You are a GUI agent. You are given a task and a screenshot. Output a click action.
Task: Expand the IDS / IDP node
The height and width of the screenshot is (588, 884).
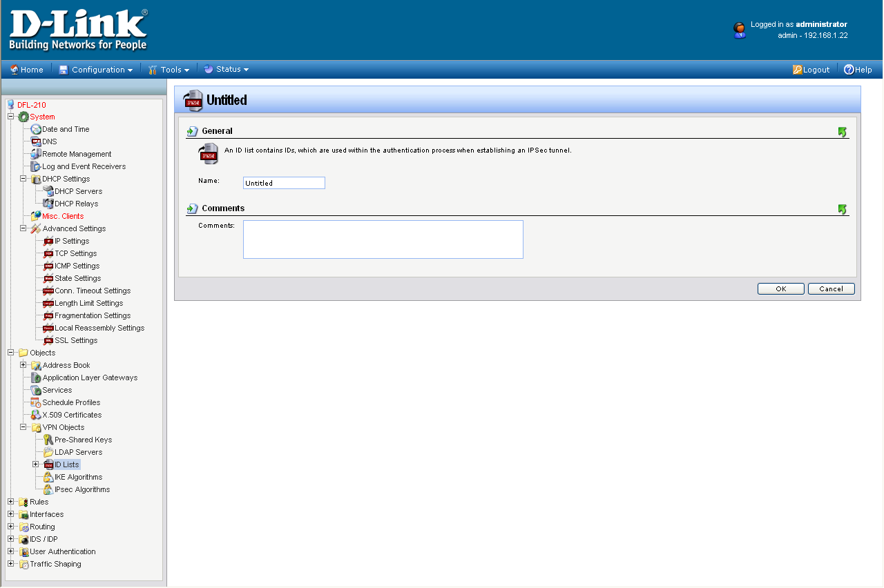10,539
